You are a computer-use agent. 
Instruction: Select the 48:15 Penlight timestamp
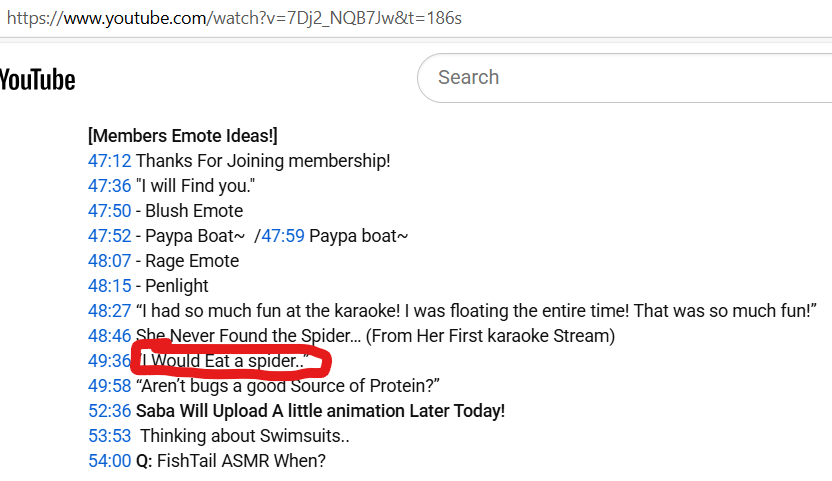(x=109, y=285)
